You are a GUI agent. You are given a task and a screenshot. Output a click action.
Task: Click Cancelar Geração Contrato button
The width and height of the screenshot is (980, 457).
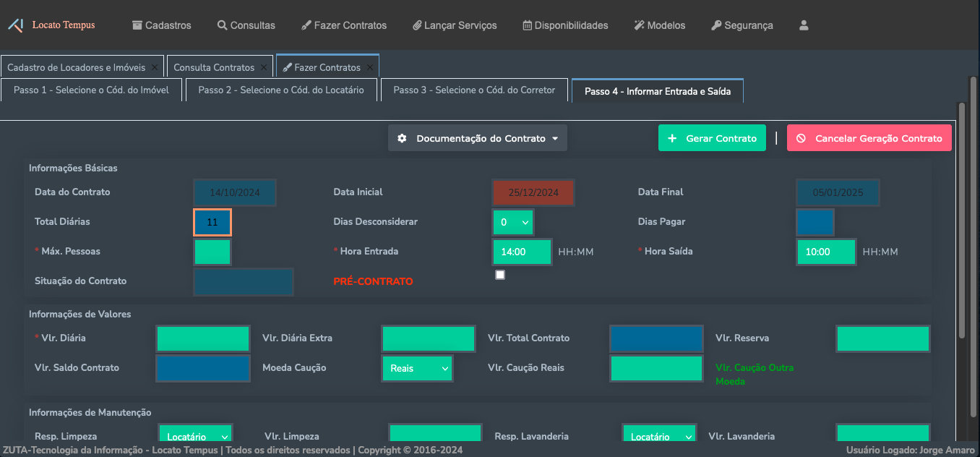(869, 138)
